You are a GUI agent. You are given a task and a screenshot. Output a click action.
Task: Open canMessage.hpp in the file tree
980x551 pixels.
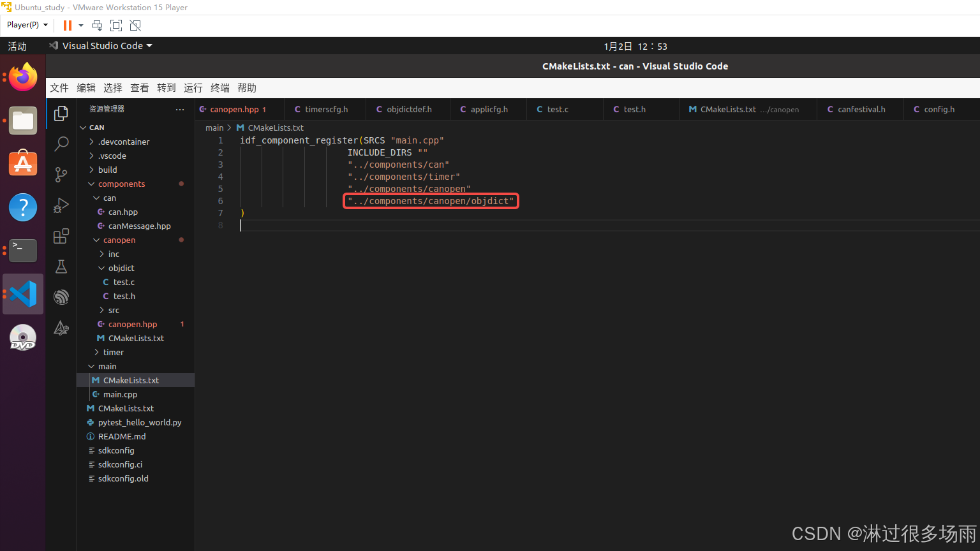click(x=135, y=226)
